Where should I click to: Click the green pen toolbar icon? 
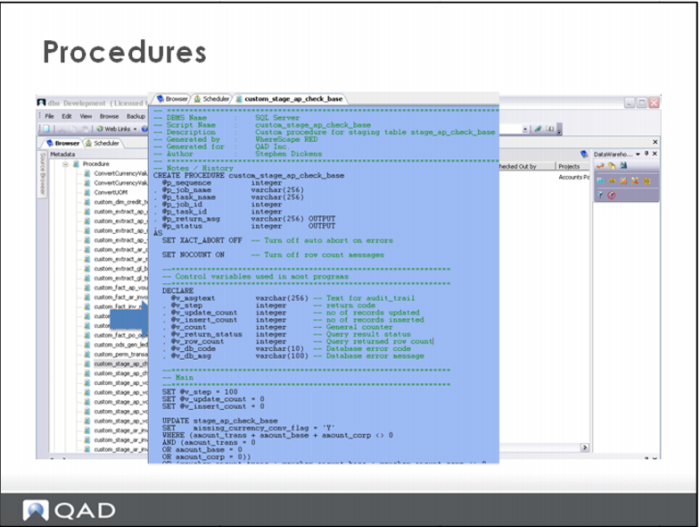click(538, 129)
